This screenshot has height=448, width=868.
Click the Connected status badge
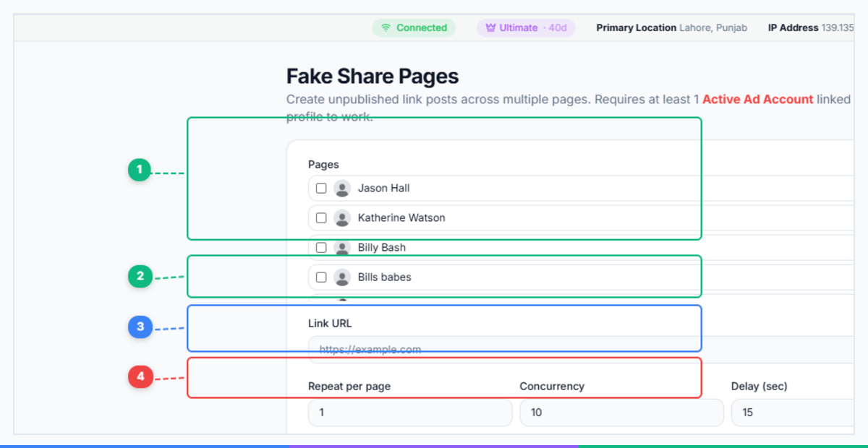click(414, 28)
